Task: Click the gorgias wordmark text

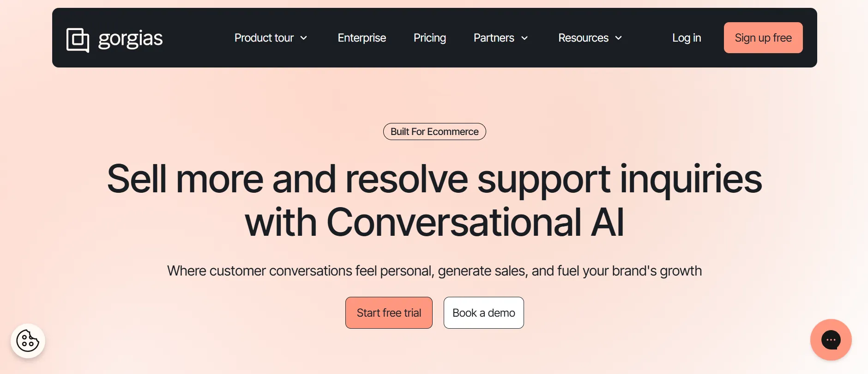Action: 130,39
